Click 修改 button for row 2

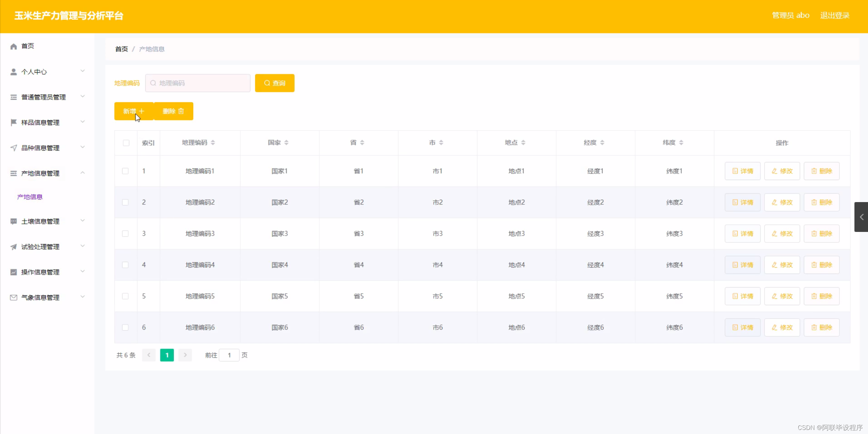click(782, 202)
